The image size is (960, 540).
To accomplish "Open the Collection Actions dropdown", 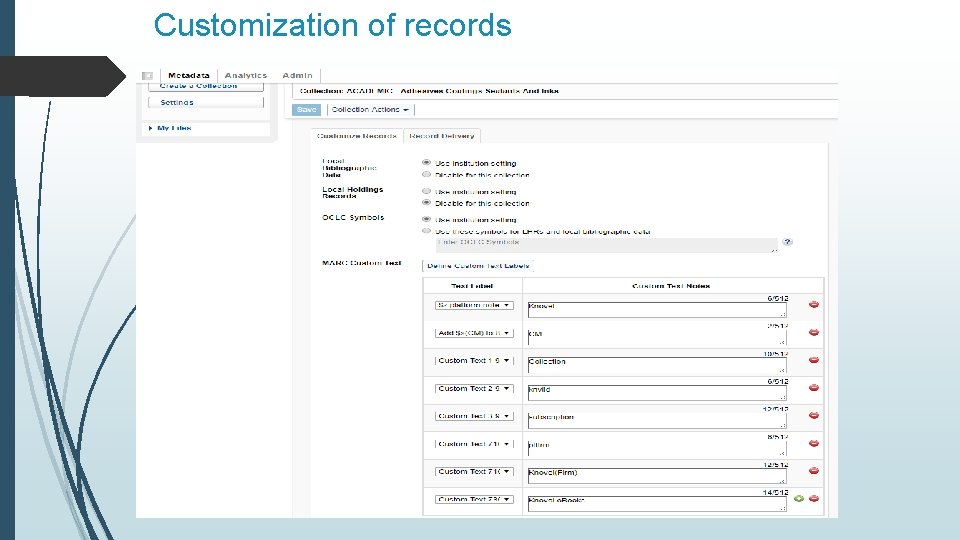I will tap(370, 110).
